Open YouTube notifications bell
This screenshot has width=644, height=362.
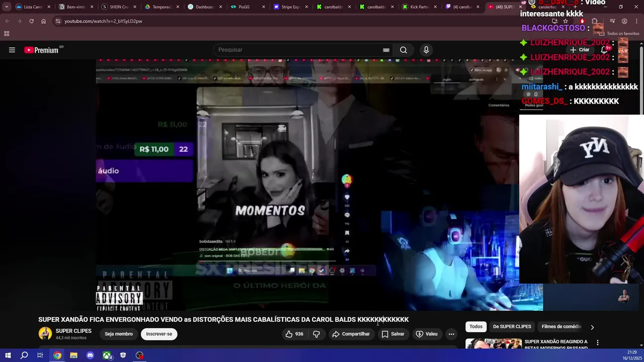(604, 50)
